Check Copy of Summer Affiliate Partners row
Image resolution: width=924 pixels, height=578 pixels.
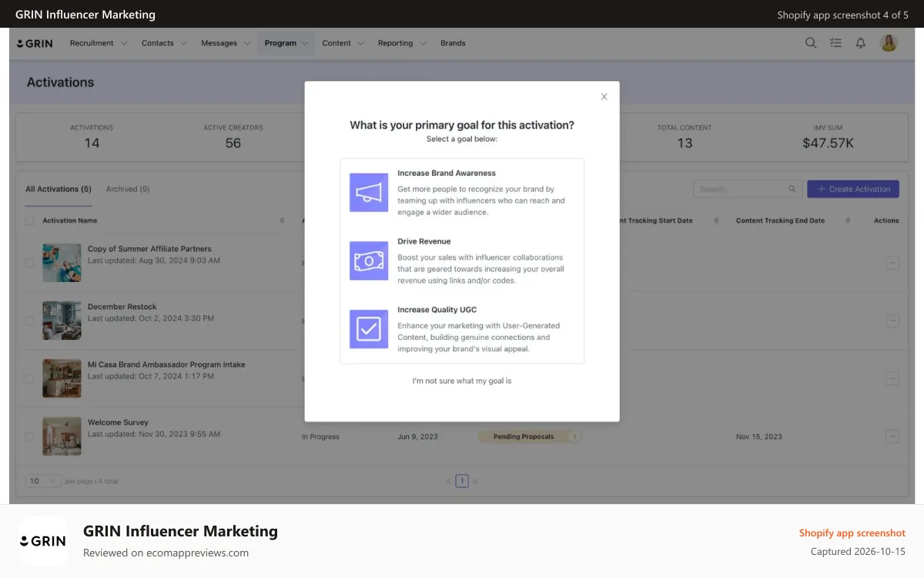(29, 263)
